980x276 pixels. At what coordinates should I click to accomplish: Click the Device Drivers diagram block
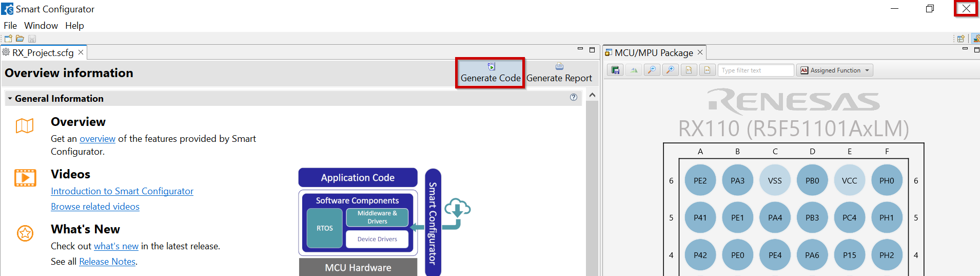(x=377, y=239)
